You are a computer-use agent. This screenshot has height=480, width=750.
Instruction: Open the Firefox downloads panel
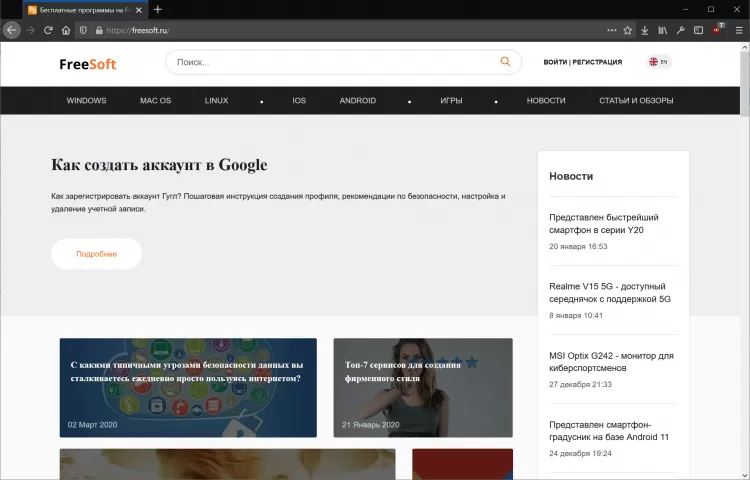[645, 30]
